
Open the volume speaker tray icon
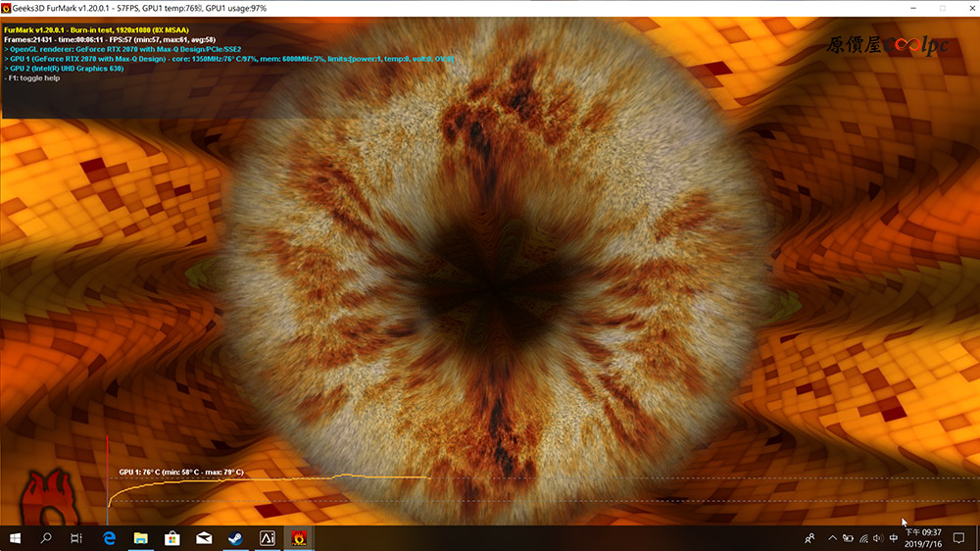(x=878, y=538)
